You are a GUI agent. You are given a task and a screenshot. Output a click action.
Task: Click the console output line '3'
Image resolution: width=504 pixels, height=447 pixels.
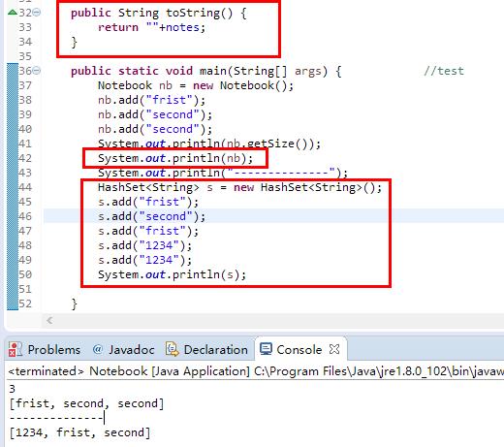coord(13,389)
